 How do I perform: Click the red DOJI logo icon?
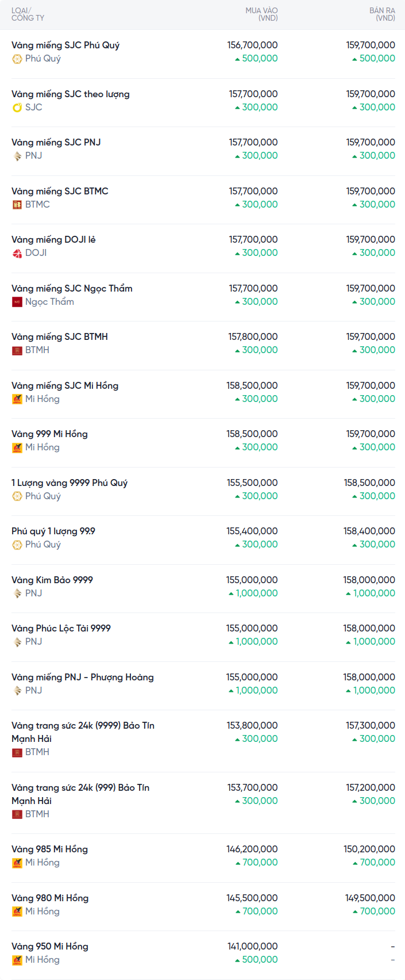17,253
